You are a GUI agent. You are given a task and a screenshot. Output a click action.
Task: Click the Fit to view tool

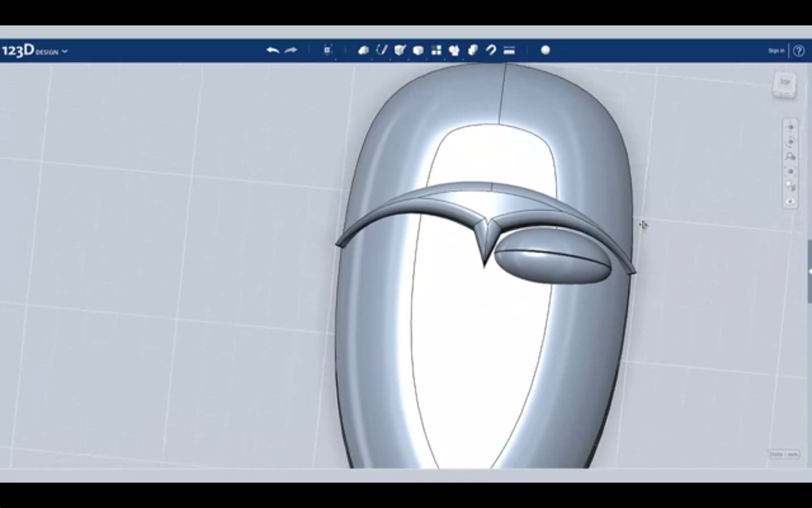791,172
